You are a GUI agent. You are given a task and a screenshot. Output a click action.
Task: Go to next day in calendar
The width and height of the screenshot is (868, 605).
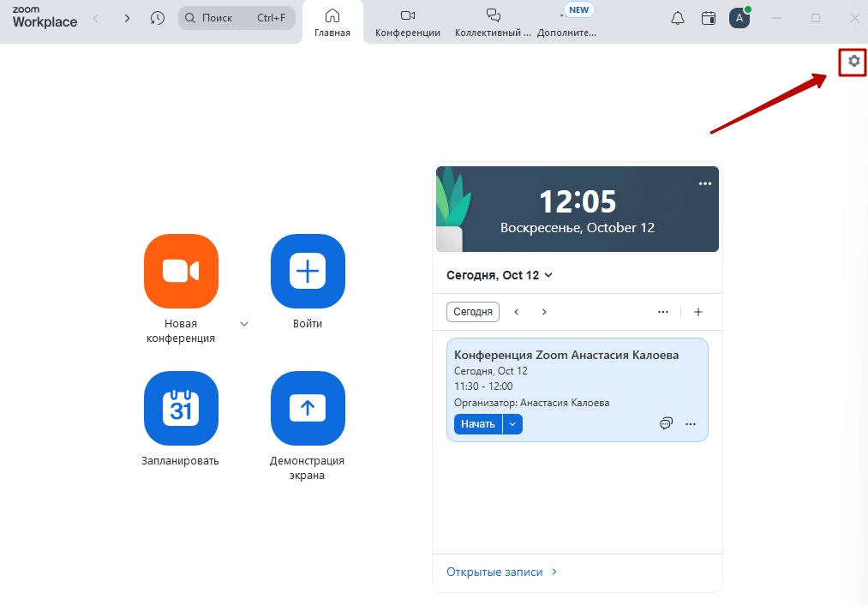pos(544,312)
